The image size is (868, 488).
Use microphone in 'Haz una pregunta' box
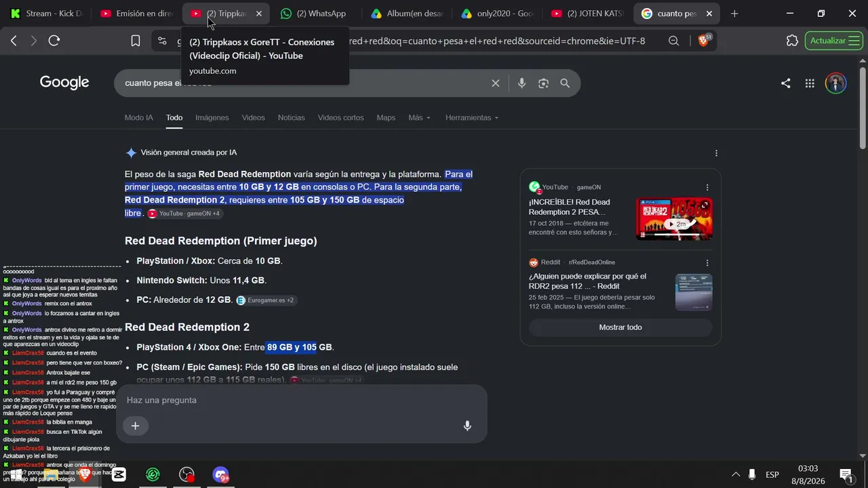tap(467, 426)
